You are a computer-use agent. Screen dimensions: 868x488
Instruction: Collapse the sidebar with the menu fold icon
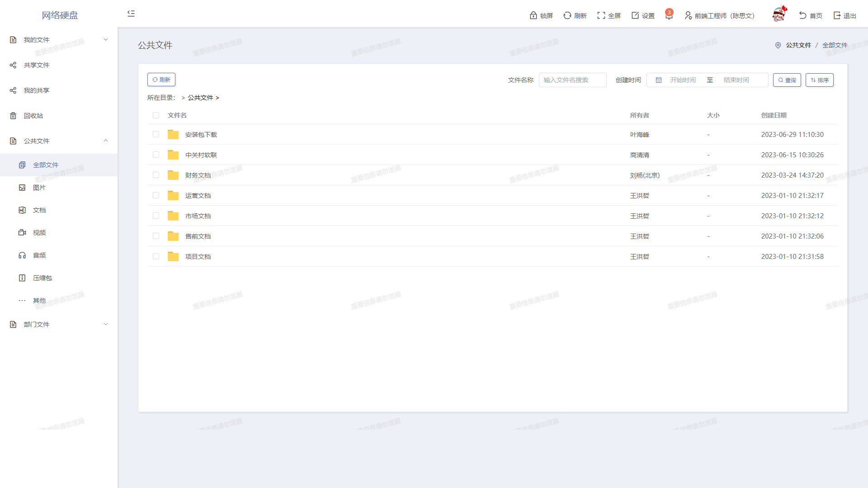131,14
